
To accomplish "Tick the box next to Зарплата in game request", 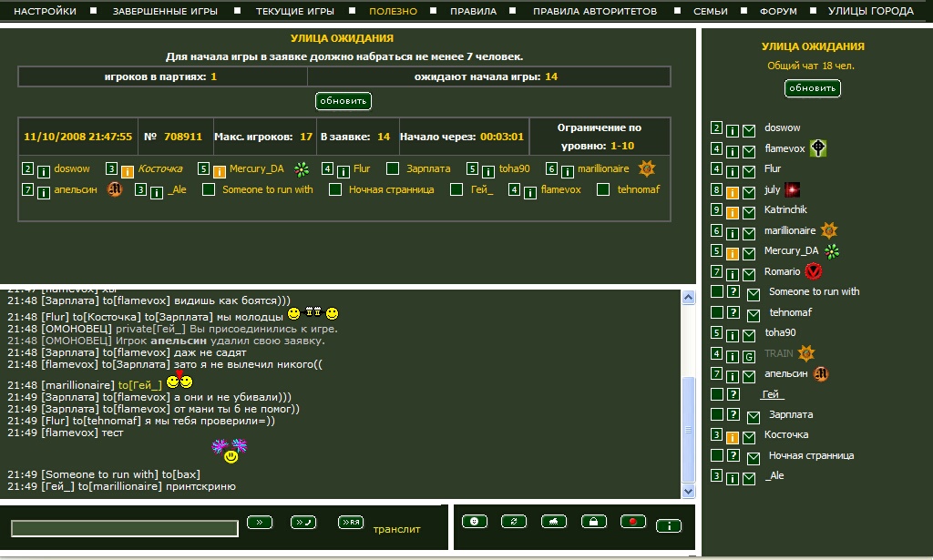I will tap(393, 168).
